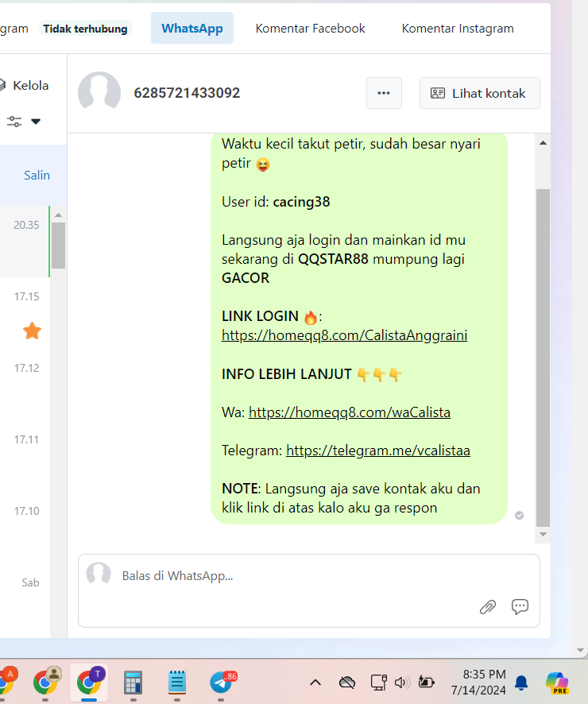
Task: Click the User id cacing38 text
Action: click(276, 202)
